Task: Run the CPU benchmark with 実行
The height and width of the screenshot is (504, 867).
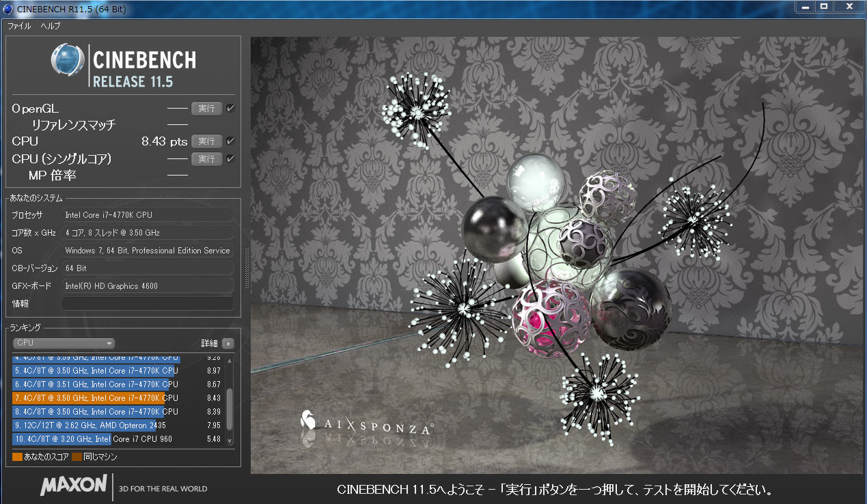Action: tap(206, 141)
